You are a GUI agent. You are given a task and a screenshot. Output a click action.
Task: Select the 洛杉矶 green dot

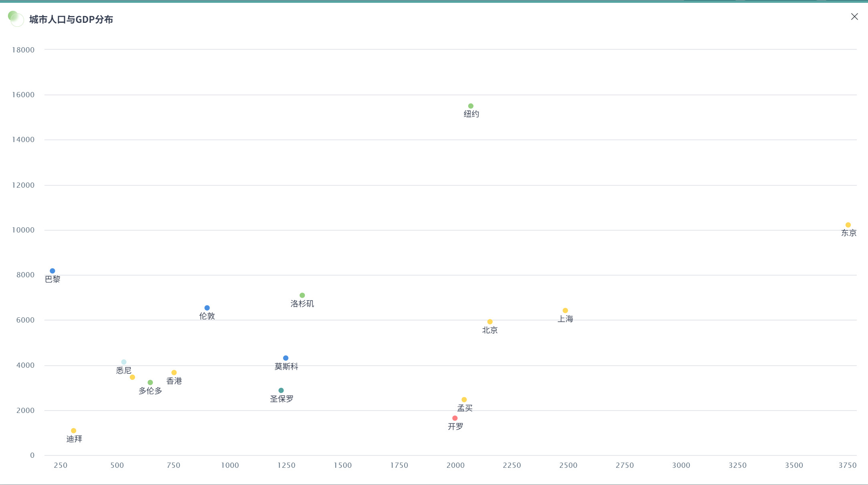(302, 295)
